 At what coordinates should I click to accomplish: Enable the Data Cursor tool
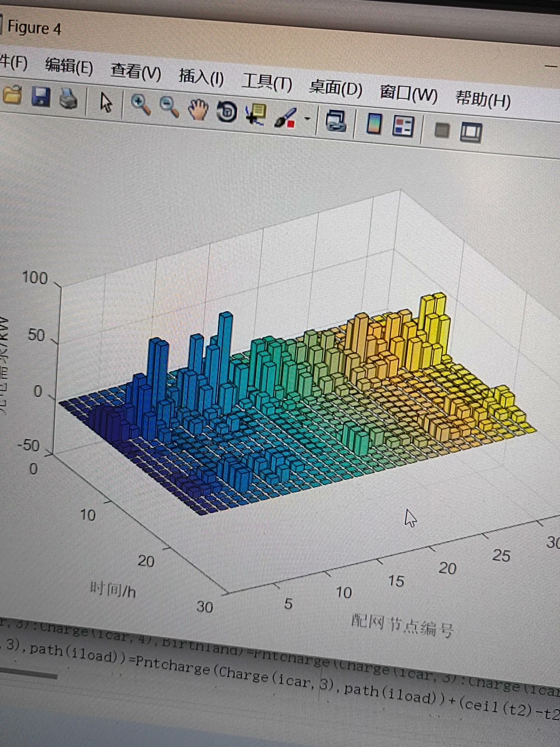pyautogui.click(x=256, y=114)
